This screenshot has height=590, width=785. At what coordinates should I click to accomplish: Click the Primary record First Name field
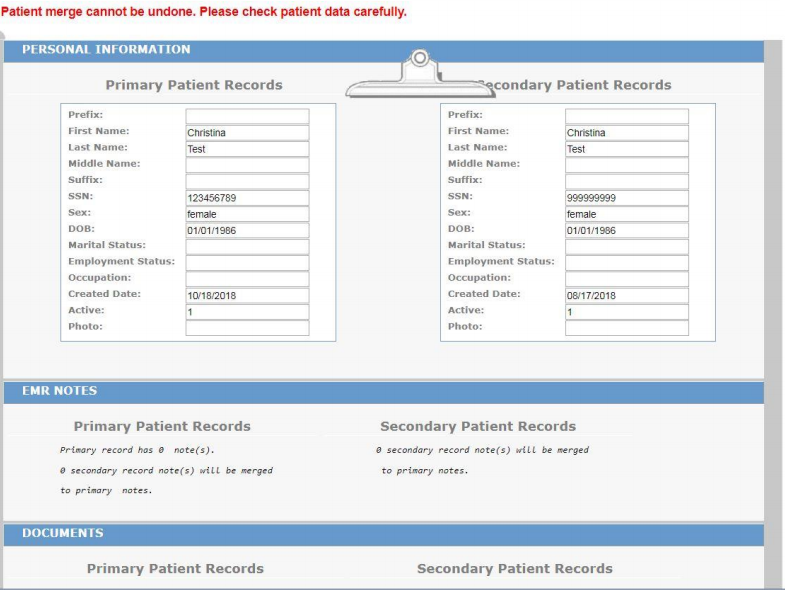247,133
